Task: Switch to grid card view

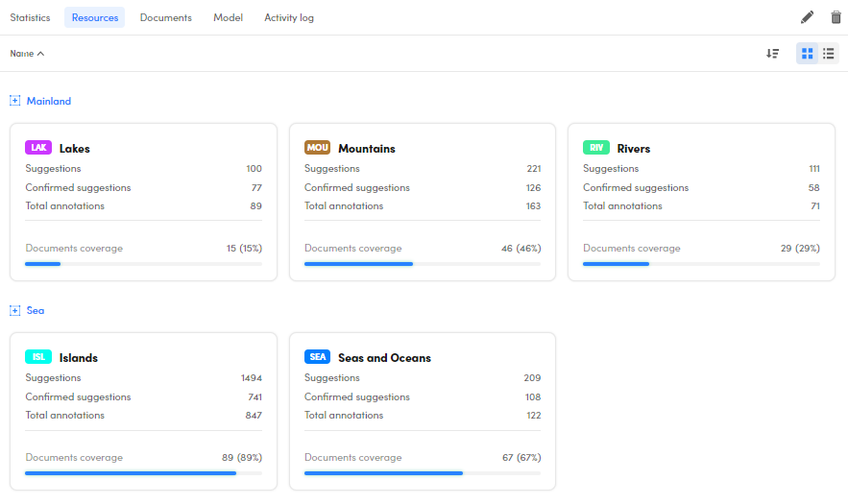Action: coord(807,54)
